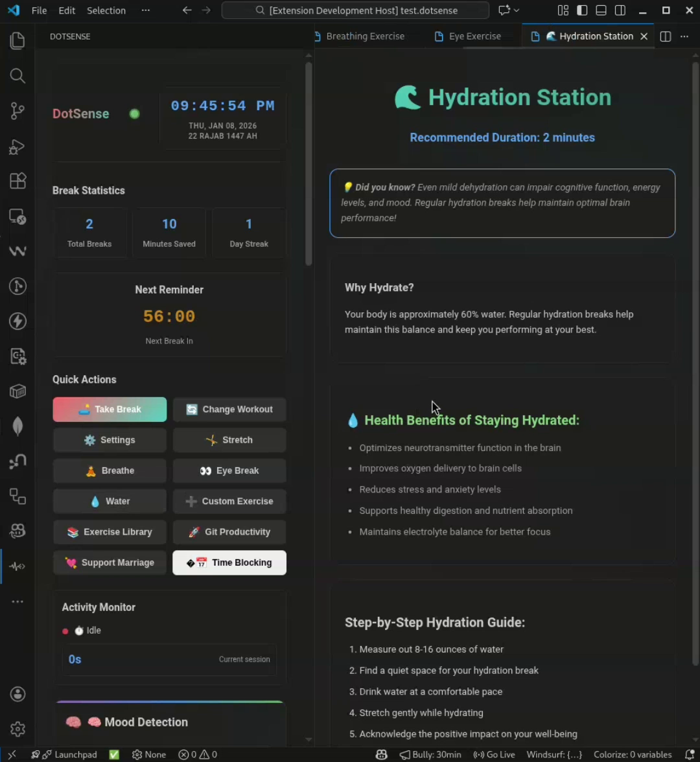This screenshot has width=700, height=762.
Task: Show additional views via activity bar ellipsis
Action: pos(17,601)
